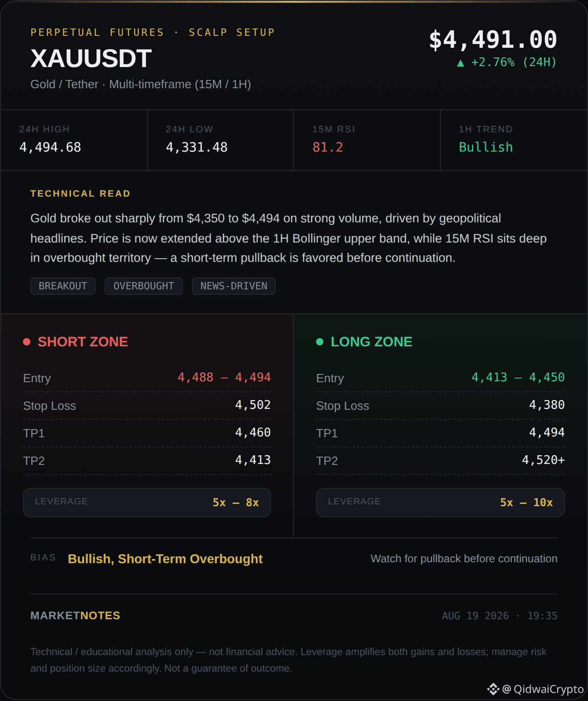This screenshot has height=701, width=588.
Task: Click the $4,491.00 current price
Action: coord(493,40)
